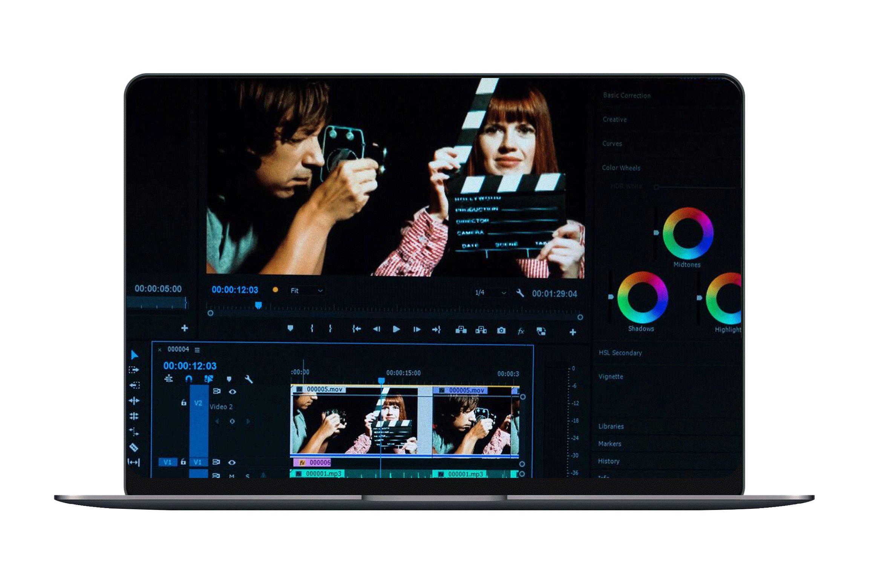Open the 1/4 playback resolution dropdown
882x588 pixels.
[490, 293]
